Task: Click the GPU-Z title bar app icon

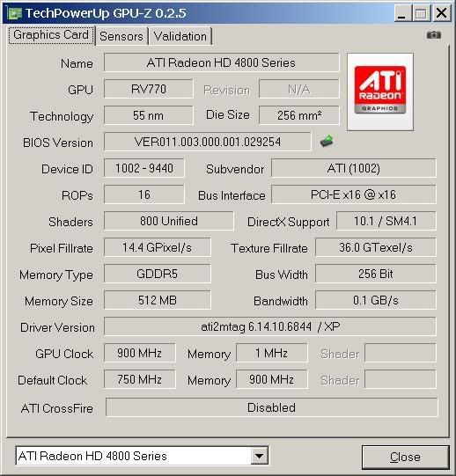Action: click(15, 13)
